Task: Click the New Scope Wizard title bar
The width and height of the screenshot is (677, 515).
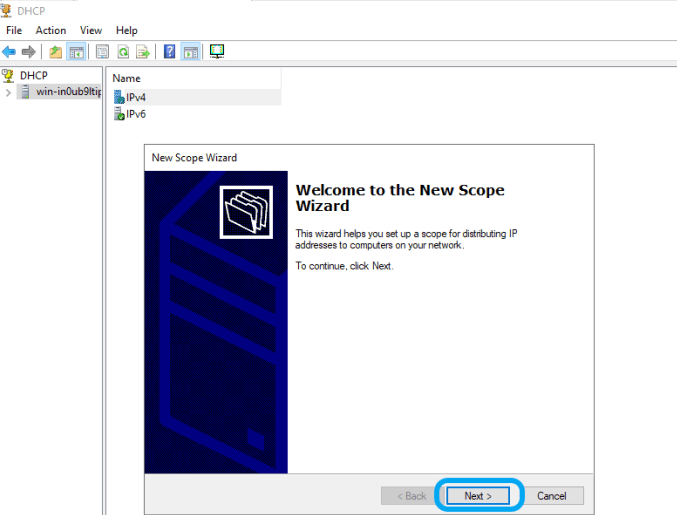Action: 369,158
